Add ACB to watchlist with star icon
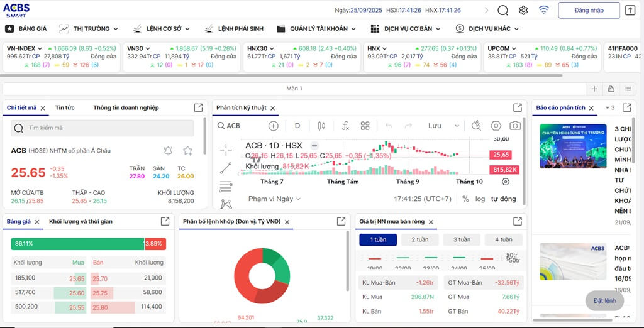The width and height of the screenshot is (644, 328). coord(187,151)
